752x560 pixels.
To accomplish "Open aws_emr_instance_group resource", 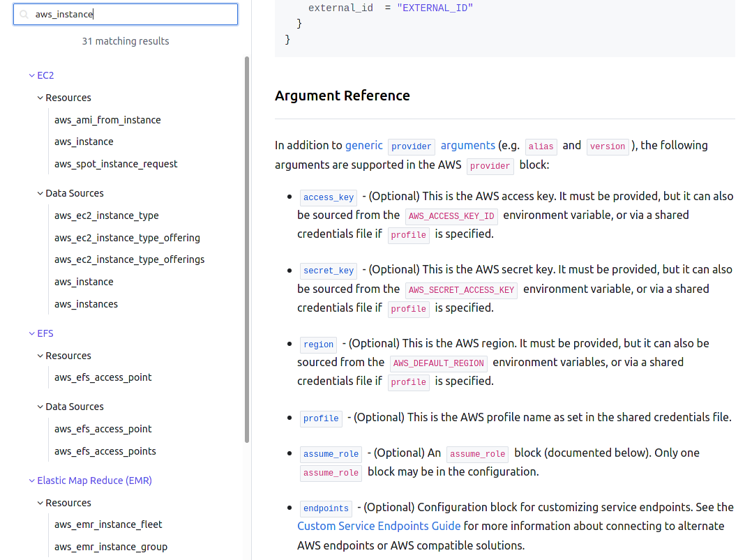I will (x=111, y=547).
